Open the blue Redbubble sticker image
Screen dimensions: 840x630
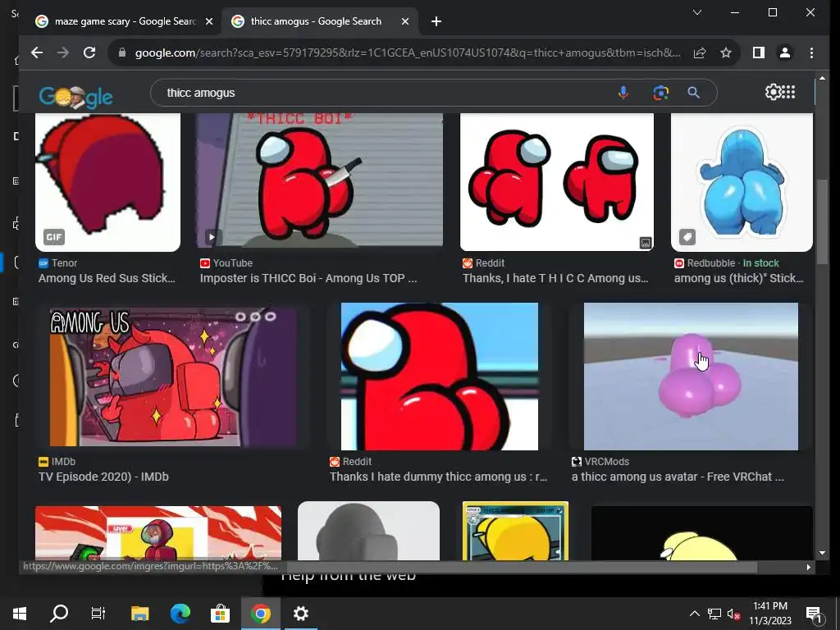tap(742, 182)
